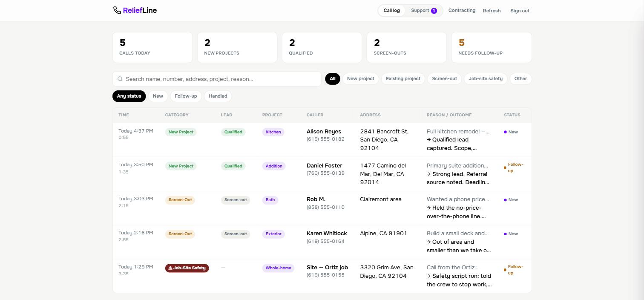Image resolution: width=644 pixels, height=300 pixels.
Task: Filter by Job-site safety category
Action: pos(486,78)
